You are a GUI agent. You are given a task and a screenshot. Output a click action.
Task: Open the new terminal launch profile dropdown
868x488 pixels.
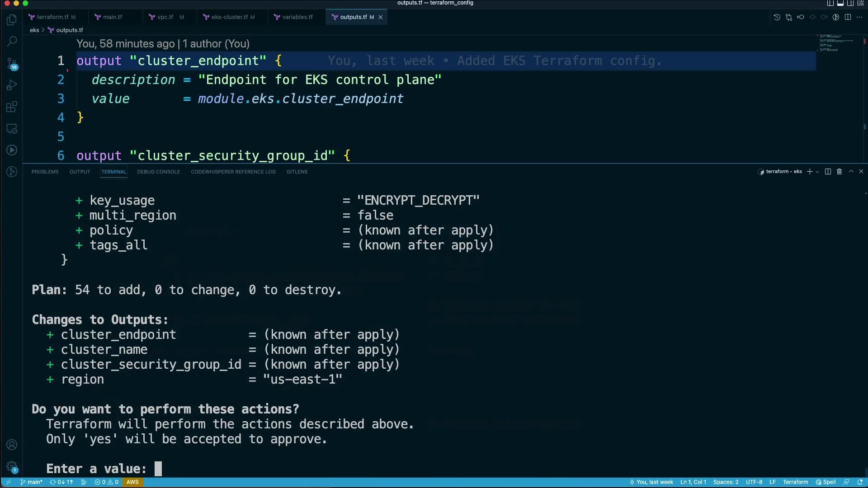coord(817,172)
